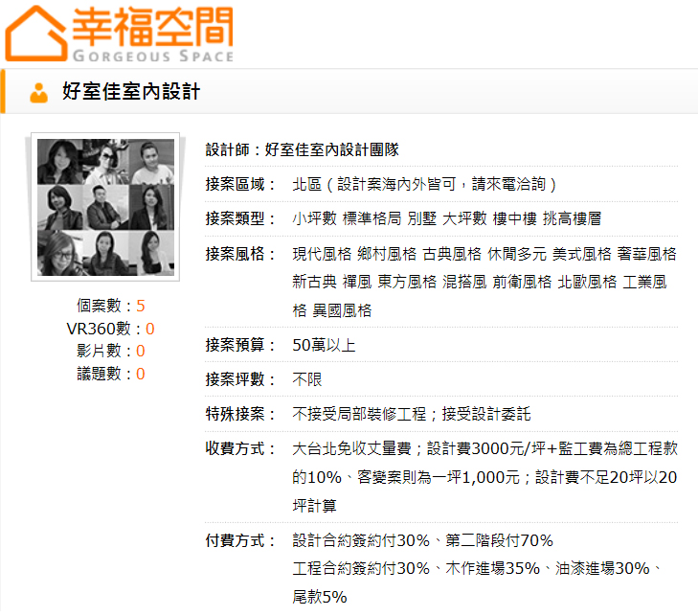Open the 個案數 count 5
698x616 pixels.
141,306
